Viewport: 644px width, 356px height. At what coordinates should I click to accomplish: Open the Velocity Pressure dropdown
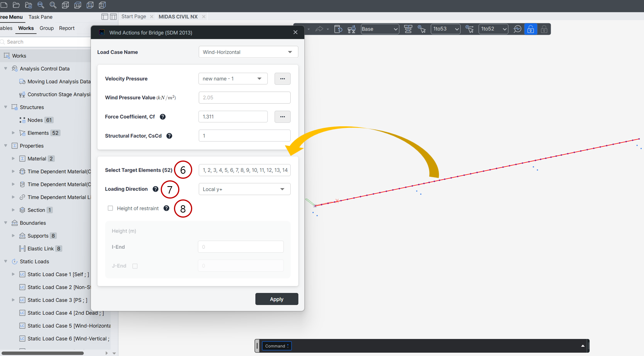coord(233,79)
